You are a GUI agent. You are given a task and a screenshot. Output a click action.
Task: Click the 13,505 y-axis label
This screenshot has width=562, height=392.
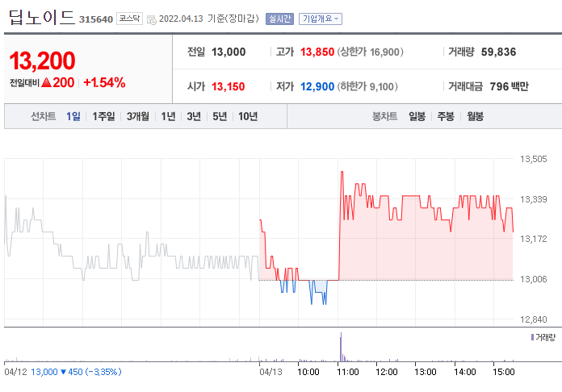tap(533, 159)
